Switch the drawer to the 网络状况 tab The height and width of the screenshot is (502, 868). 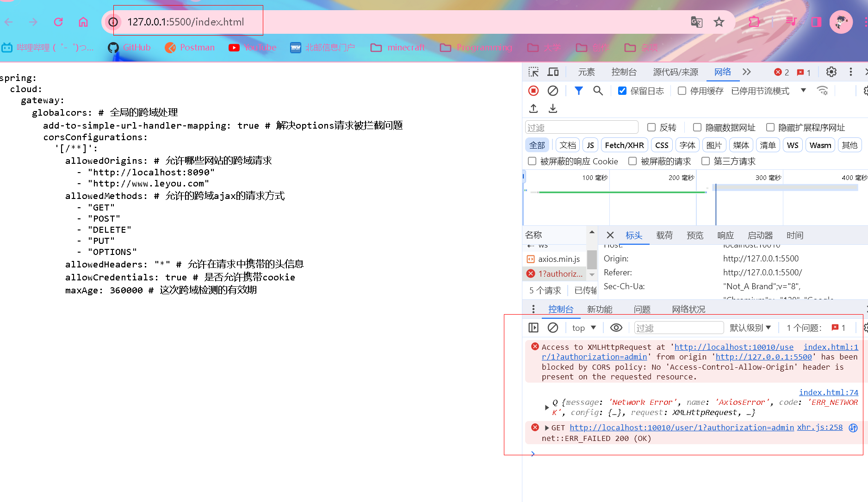point(688,309)
